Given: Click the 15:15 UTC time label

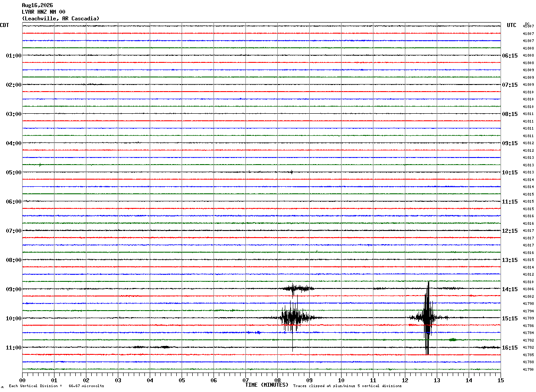Looking at the screenshot, I should click(510, 319).
